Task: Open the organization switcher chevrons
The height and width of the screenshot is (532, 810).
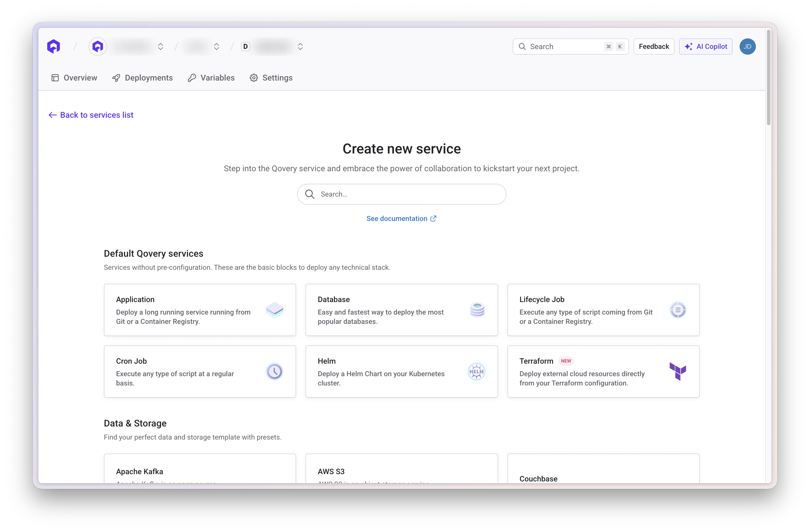Action: pyautogui.click(x=161, y=47)
